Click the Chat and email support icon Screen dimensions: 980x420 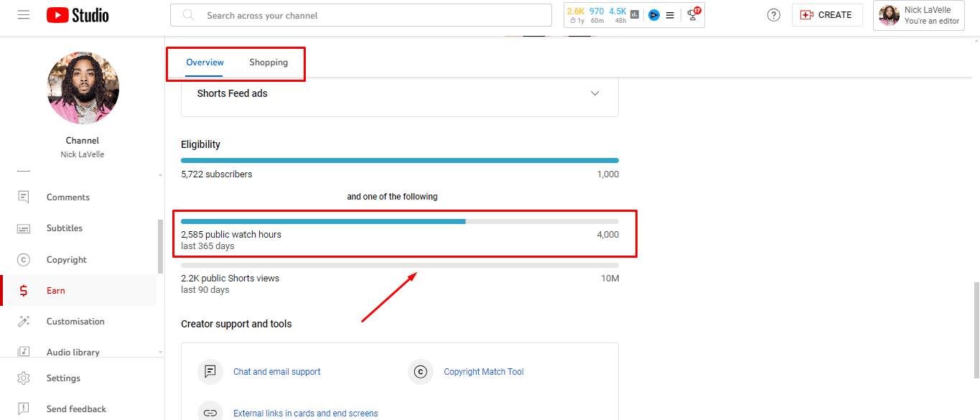point(210,372)
